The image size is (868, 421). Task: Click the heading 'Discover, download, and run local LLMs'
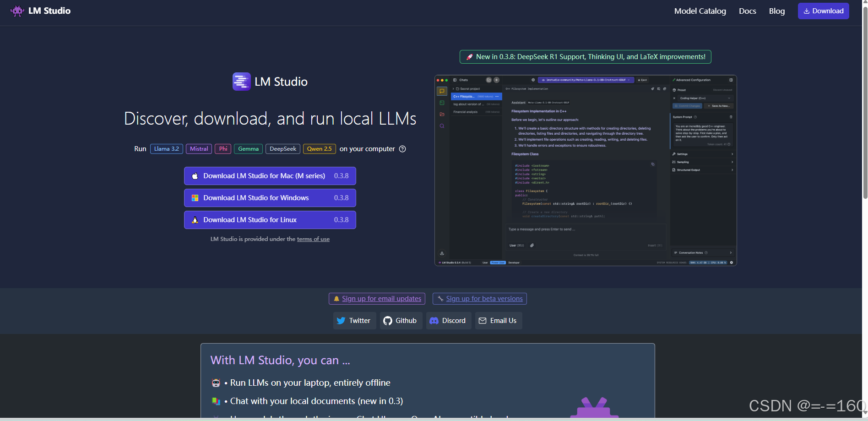click(270, 119)
